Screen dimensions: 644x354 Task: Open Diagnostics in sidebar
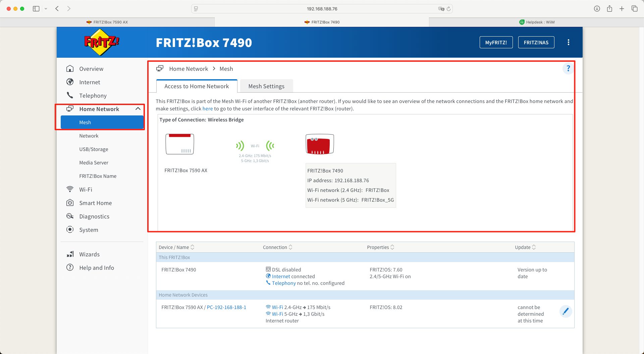click(94, 216)
